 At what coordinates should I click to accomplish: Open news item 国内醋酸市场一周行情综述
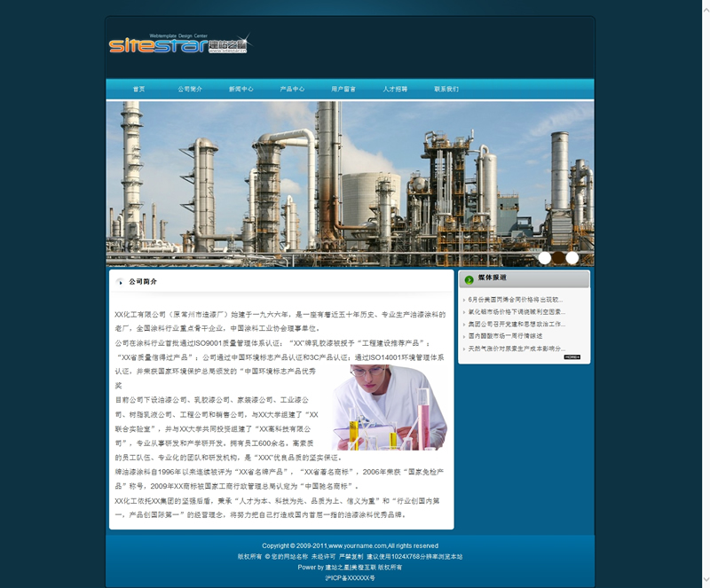tap(505, 337)
